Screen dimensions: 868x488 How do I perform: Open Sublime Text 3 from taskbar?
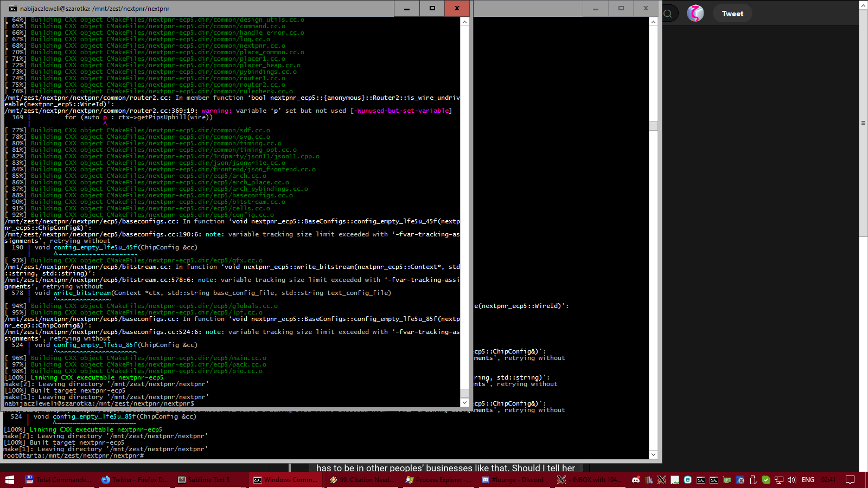(204, 480)
